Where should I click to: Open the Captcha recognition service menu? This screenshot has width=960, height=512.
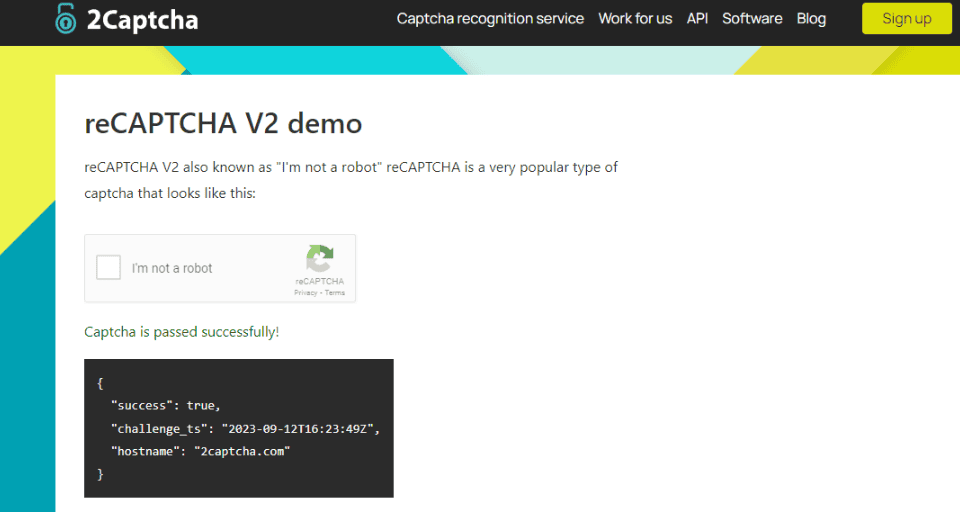click(x=490, y=18)
